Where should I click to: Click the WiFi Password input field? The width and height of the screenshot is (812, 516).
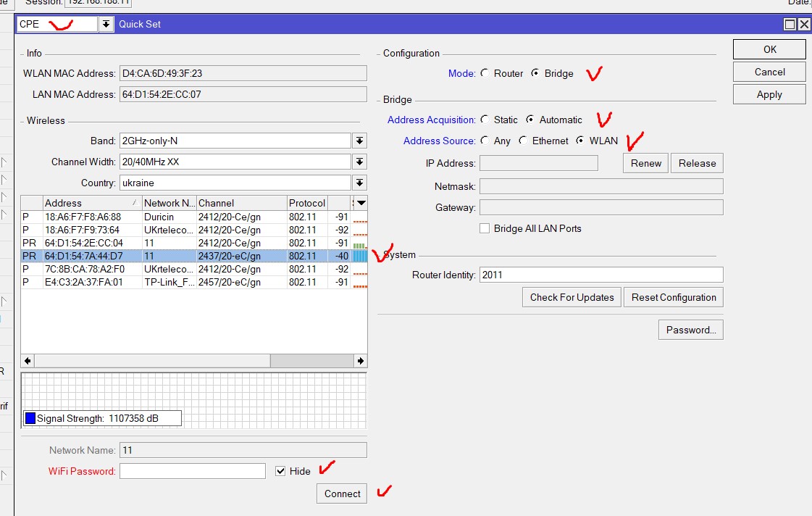pyautogui.click(x=193, y=471)
